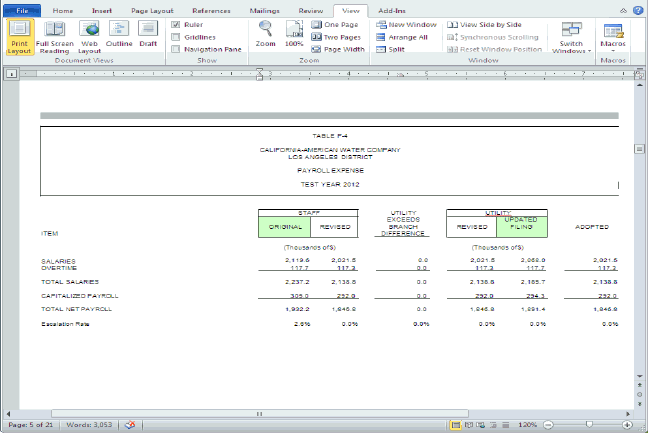Open the File backstage menu

[x=22, y=10]
